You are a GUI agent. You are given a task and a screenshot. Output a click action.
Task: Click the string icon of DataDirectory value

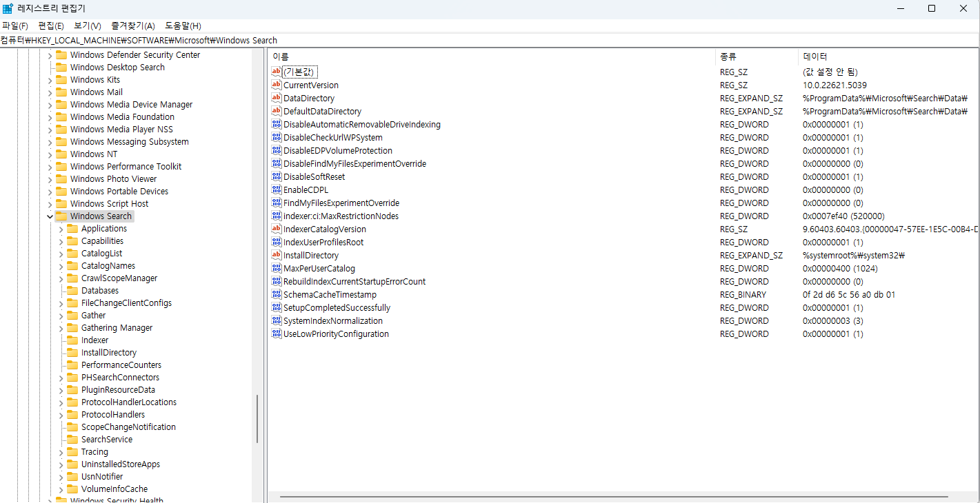pos(277,98)
